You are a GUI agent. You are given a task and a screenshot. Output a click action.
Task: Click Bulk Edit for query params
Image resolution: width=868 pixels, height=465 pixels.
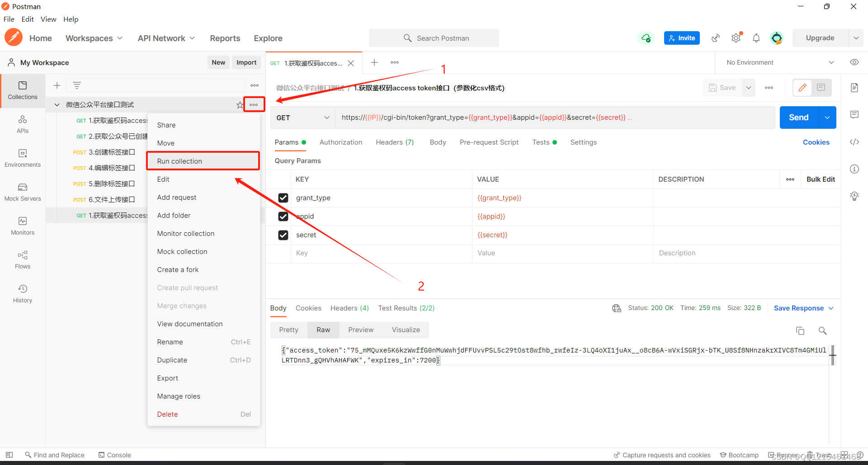tap(821, 179)
